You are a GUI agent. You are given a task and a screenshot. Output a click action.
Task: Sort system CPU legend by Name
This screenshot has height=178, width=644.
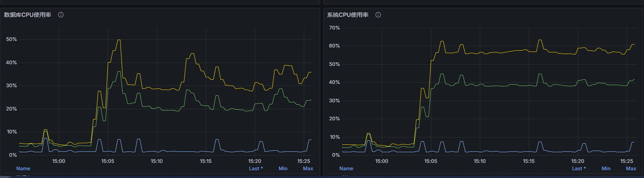346,169
